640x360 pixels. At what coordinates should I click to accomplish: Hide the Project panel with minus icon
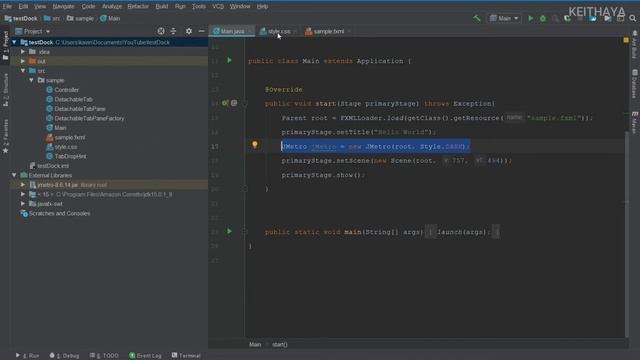pyautogui.click(x=201, y=31)
